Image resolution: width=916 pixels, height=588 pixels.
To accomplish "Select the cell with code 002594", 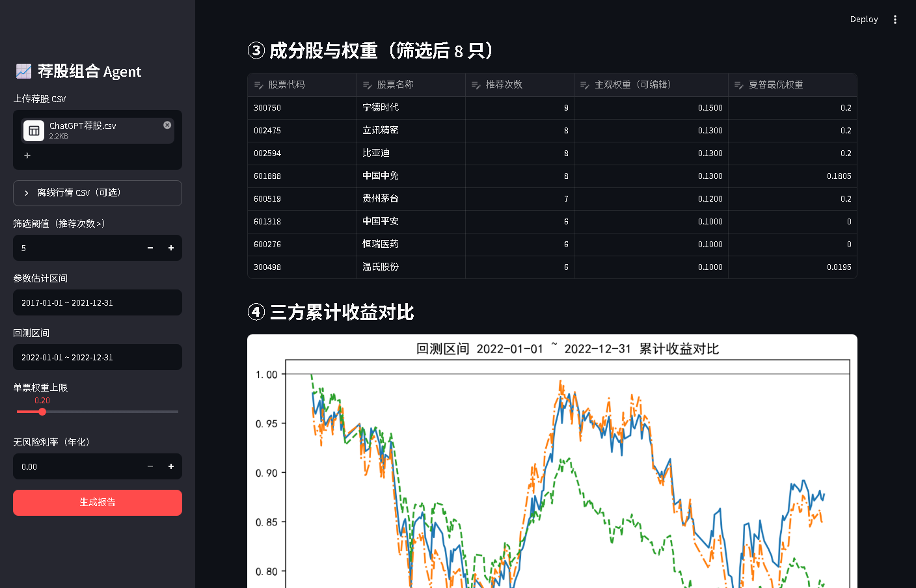I will pos(302,154).
